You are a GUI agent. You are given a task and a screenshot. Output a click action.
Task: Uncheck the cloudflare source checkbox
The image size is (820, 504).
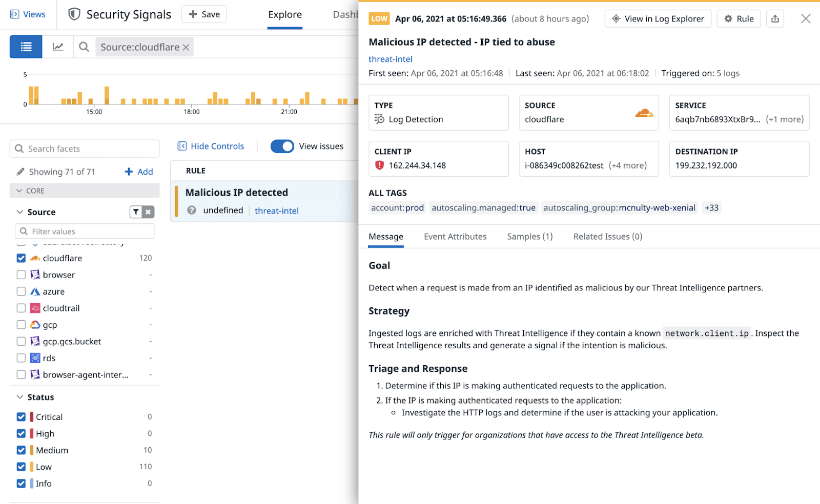pos(21,258)
